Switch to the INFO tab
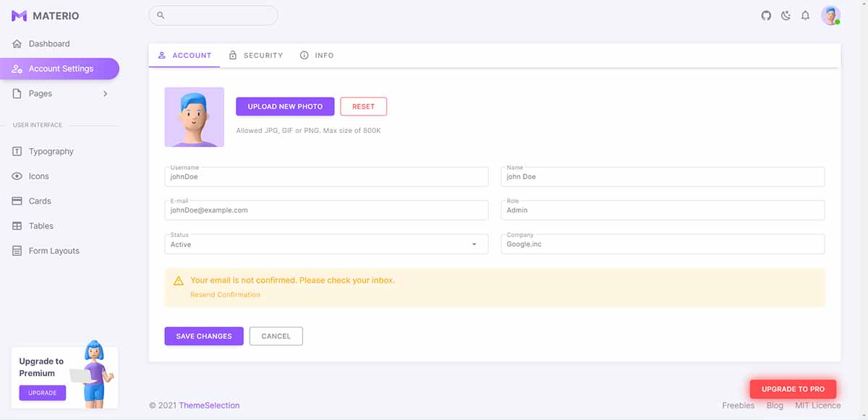The width and height of the screenshot is (868, 420). (x=316, y=55)
